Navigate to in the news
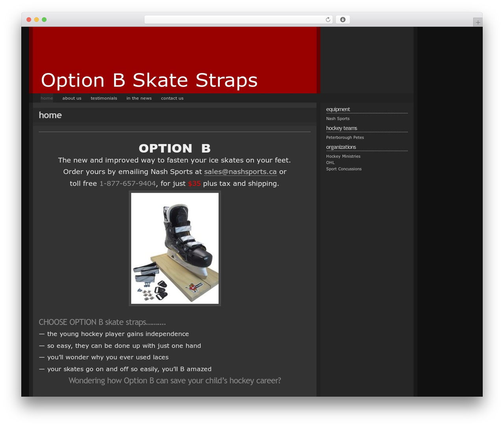Image resolution: width=504 pixels, height=427 pixels. click(139, 98)
